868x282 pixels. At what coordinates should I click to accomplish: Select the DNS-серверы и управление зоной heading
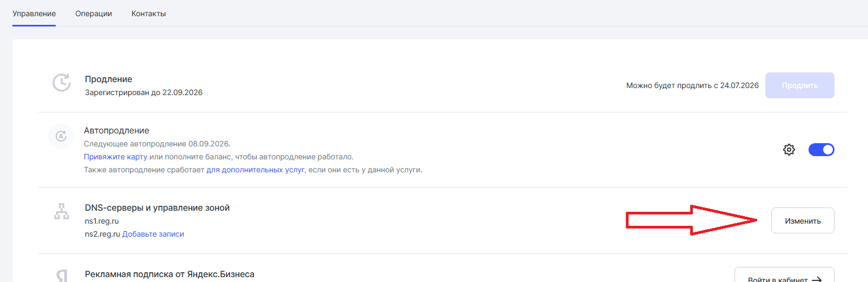click(157, 207)
